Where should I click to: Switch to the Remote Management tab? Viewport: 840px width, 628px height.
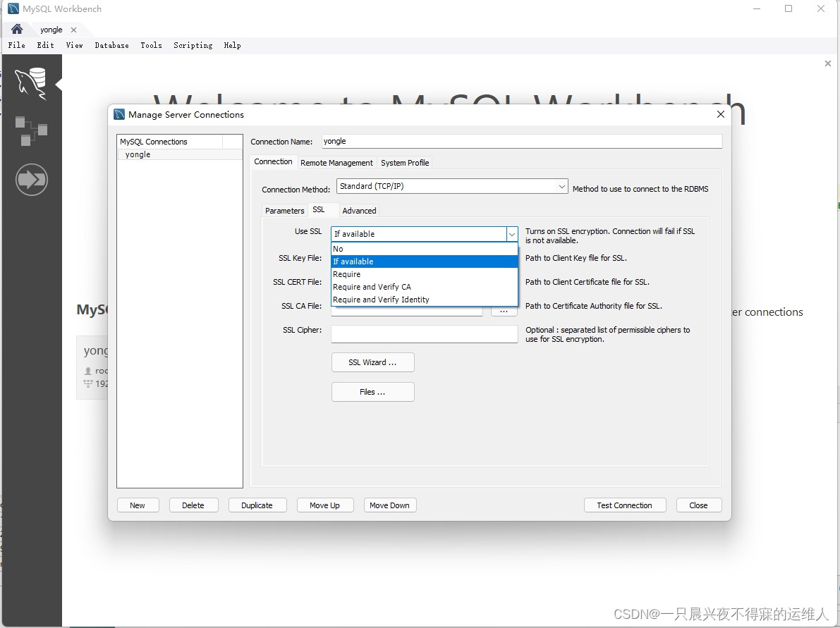pyautogui.click(x=336, y=163)
